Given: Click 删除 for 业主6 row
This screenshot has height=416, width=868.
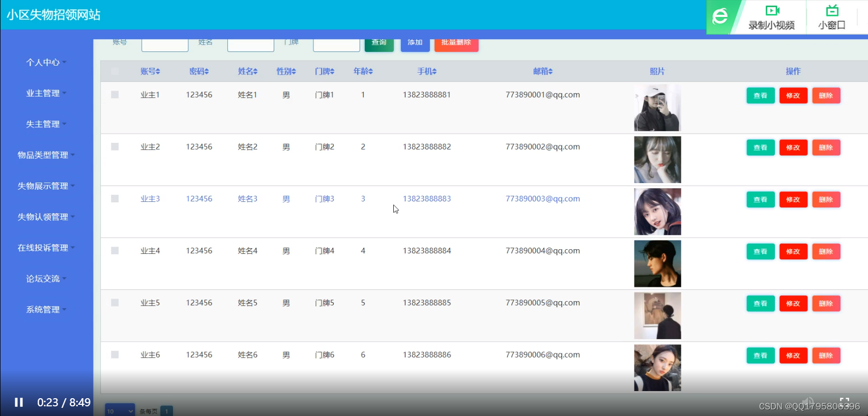Looking at the screenshot, I should (x=826, y=355).
